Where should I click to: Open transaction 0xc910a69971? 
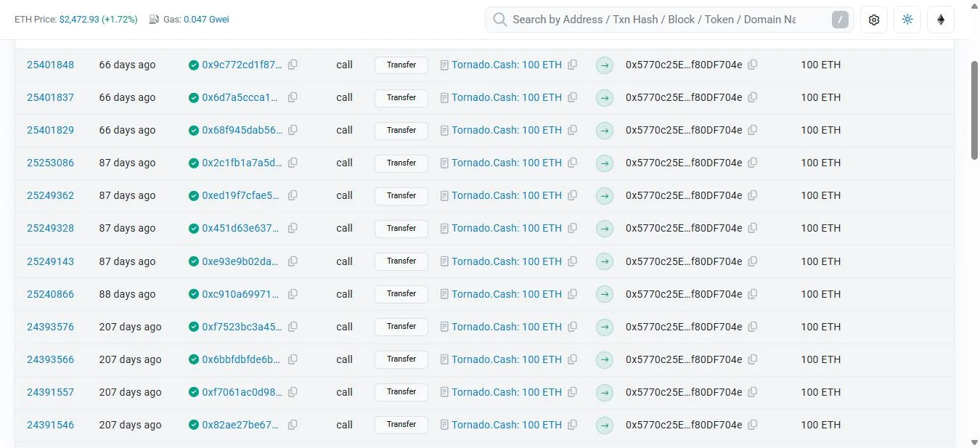(x=240, y=294)
